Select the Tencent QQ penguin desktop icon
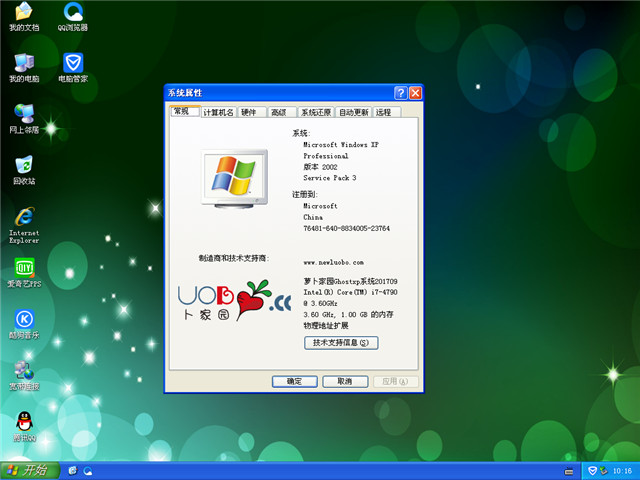640x480 pixels. click(24, 427)
